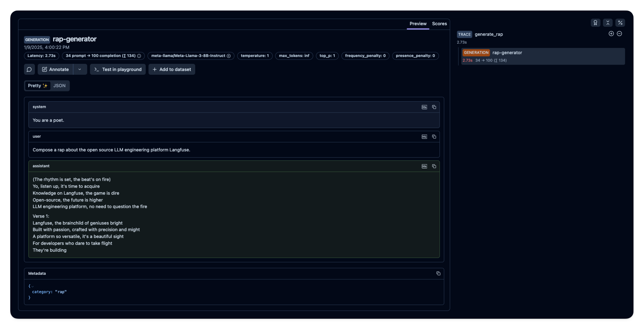Click the Test in playground button
The width and height of the screenshot is (644, 329).
[x=118, y=69]
